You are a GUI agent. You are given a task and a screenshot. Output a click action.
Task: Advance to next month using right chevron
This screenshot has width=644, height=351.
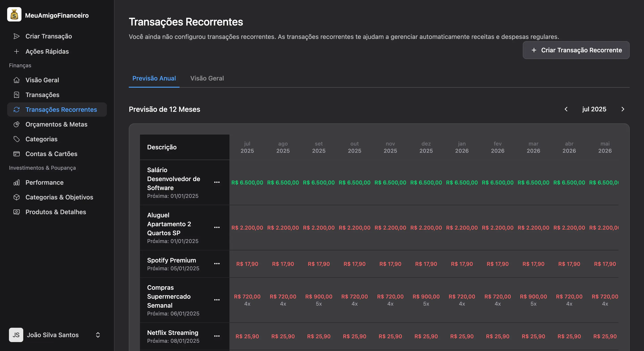point(623,109)
